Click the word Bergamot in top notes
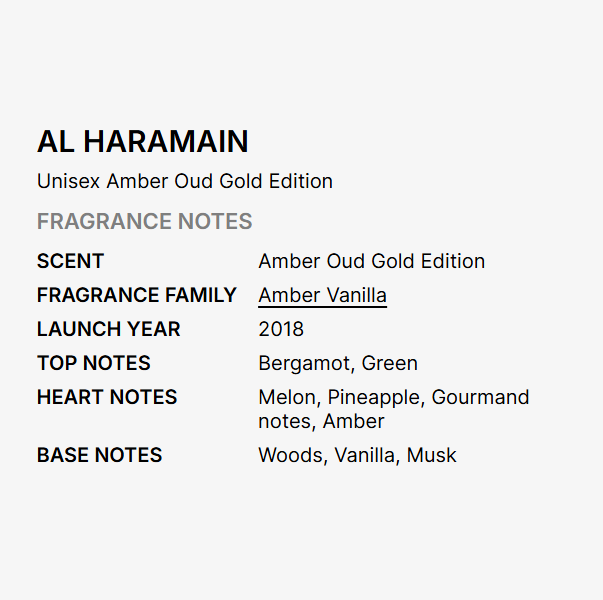The width and height of the screenshot is (603, 600). click(x=305, y=363)
